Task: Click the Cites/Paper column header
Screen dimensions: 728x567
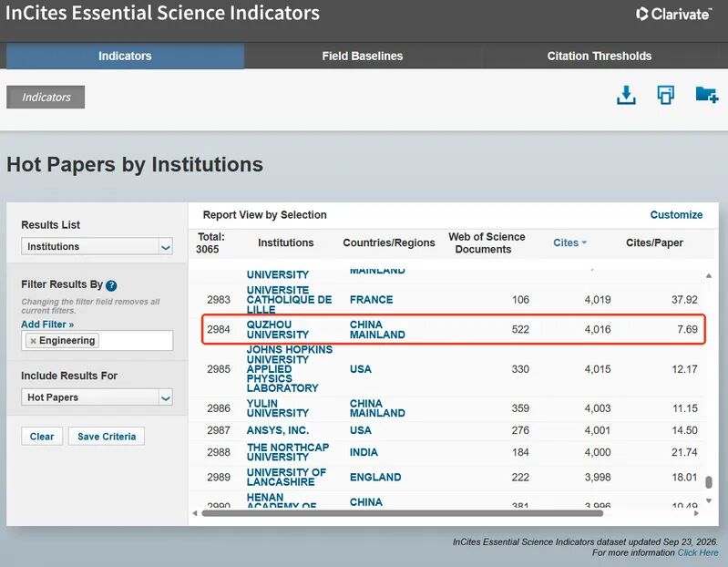Action: click(x=654, y=242)
